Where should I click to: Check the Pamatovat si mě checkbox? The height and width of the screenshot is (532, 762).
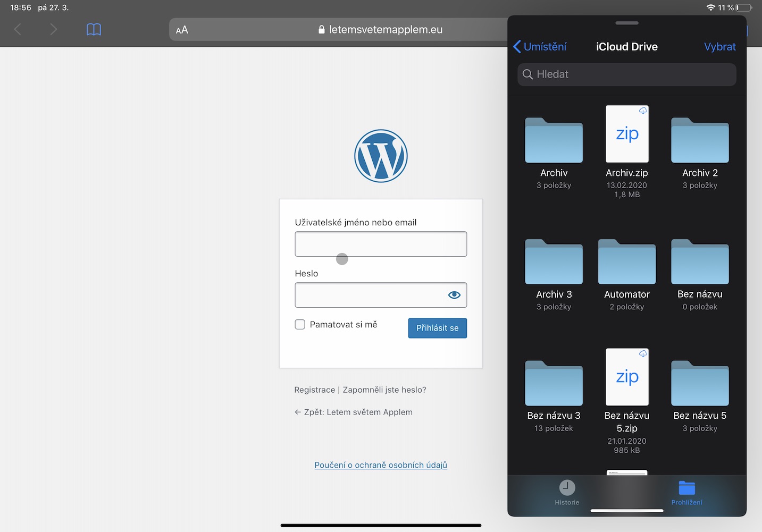300,324
